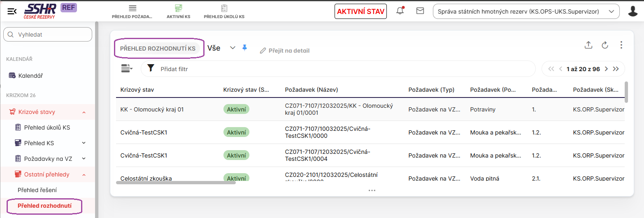Screen dimensions: 644x218
Task: Open Přehled úkolů KS top navigation item
Action: tap(224, 12)
